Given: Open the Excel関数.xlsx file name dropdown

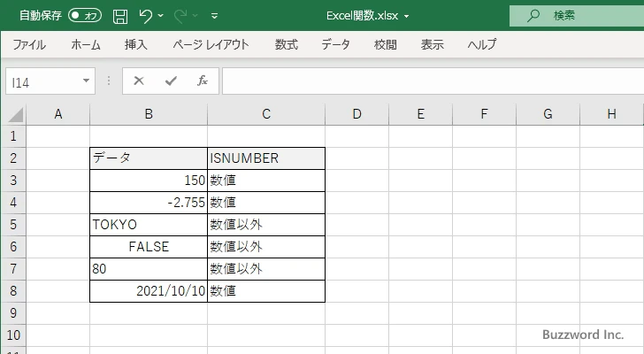Looking at the screenshot, I should point(407,17).
